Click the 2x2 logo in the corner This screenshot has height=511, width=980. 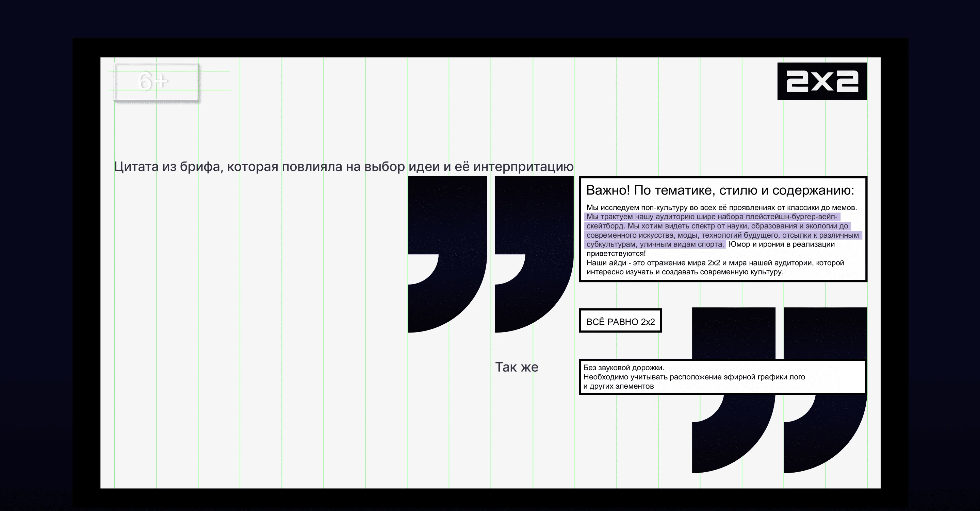pos(822,81)
